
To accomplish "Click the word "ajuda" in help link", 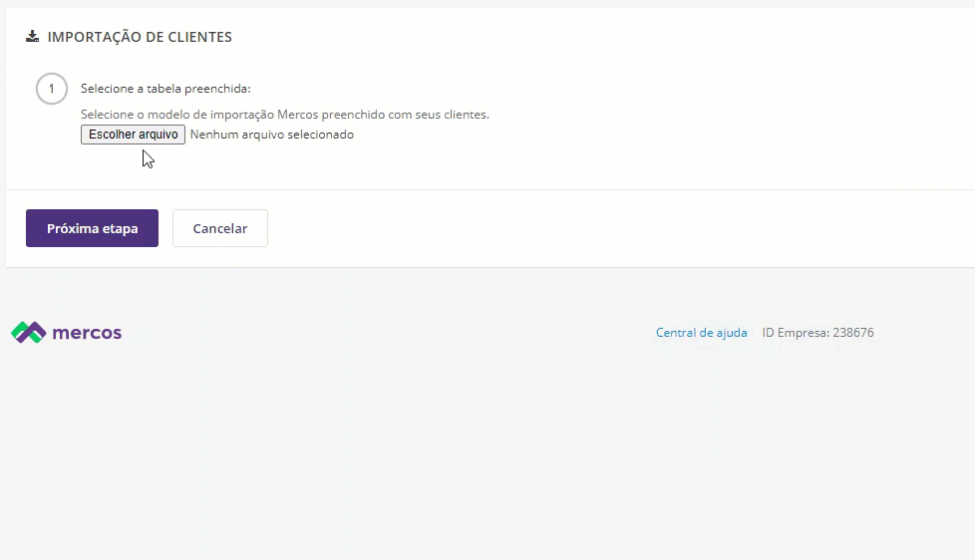I will (731, 333).
